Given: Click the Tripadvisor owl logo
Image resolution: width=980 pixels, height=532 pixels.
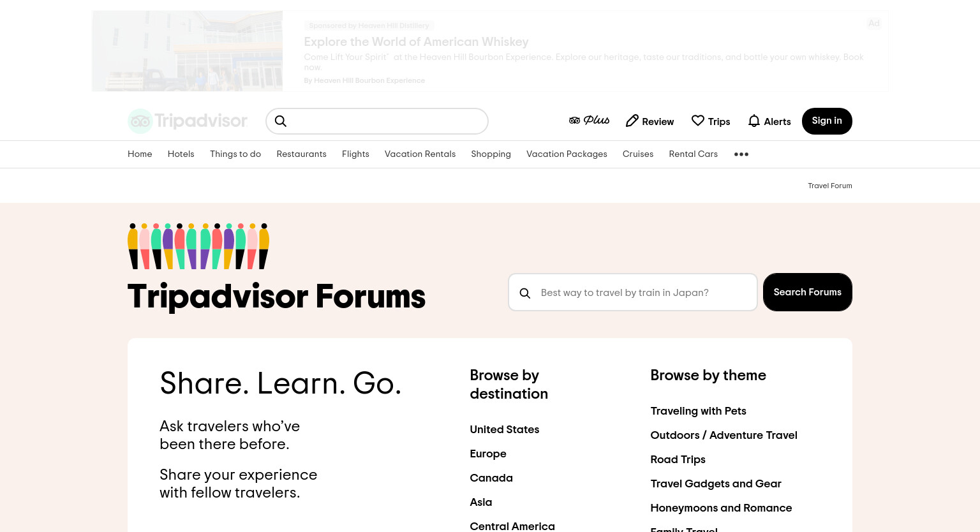Looking at the screenshot, I should [x=188, y=121].
